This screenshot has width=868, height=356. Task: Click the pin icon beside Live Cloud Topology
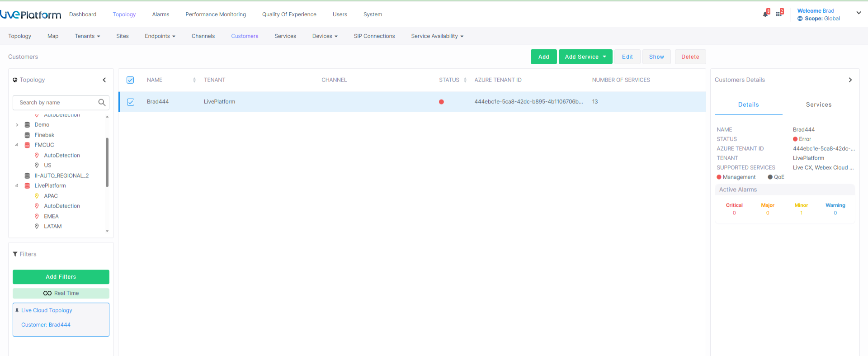tap(17, 310)
